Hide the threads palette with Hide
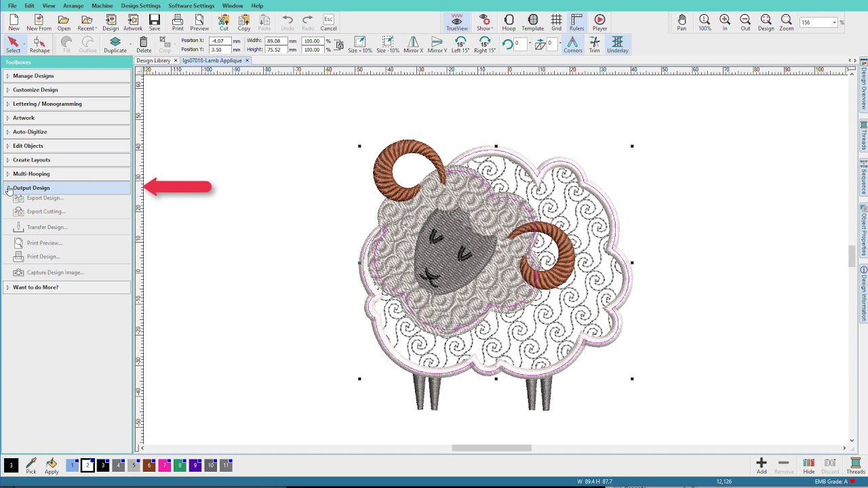Viewport: 868px width, 488px height. pos(808,466)
